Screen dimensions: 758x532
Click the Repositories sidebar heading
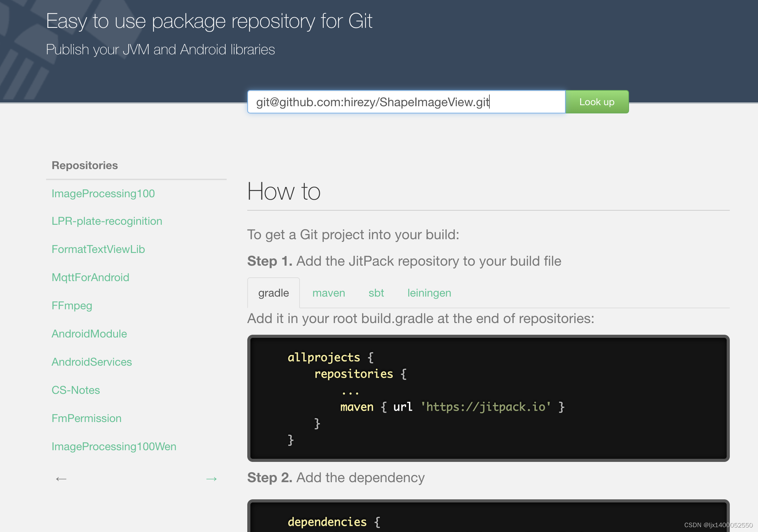tap(85, 165)
